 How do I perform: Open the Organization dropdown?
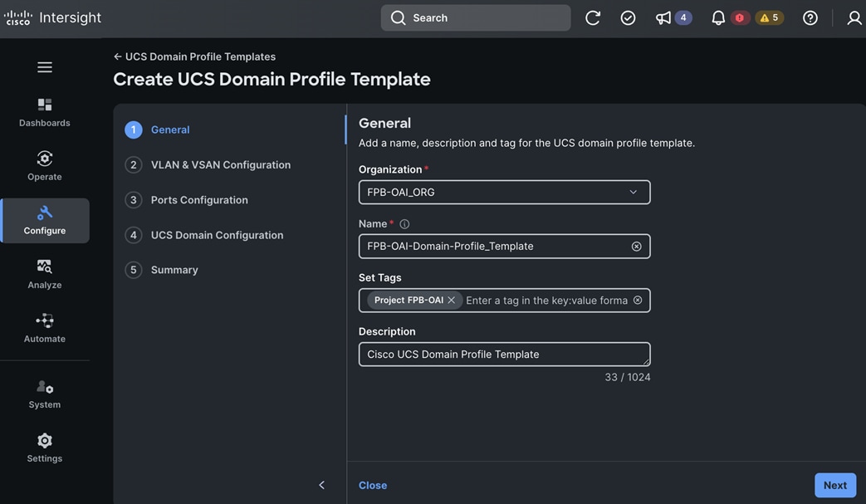(504, 192)
